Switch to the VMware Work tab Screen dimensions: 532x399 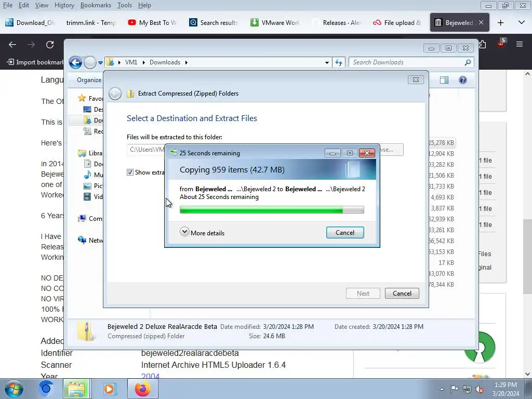point(275,23)
